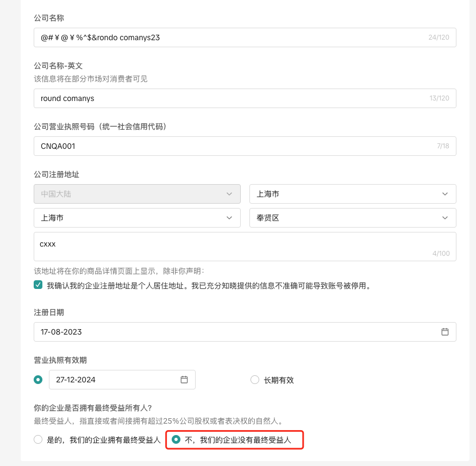Click calendar icon beside 27-12-2024 date
Viewport: 476px width, 466px height.
184,380
